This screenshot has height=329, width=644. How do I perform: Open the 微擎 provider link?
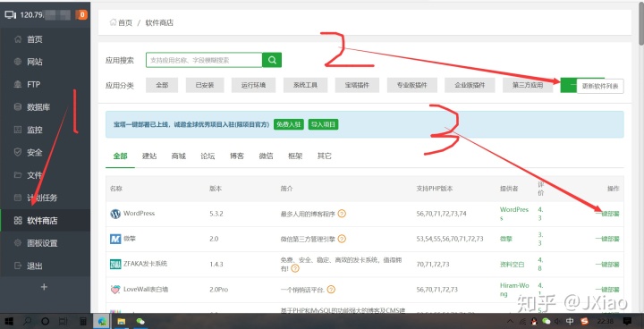pos(506,239)
